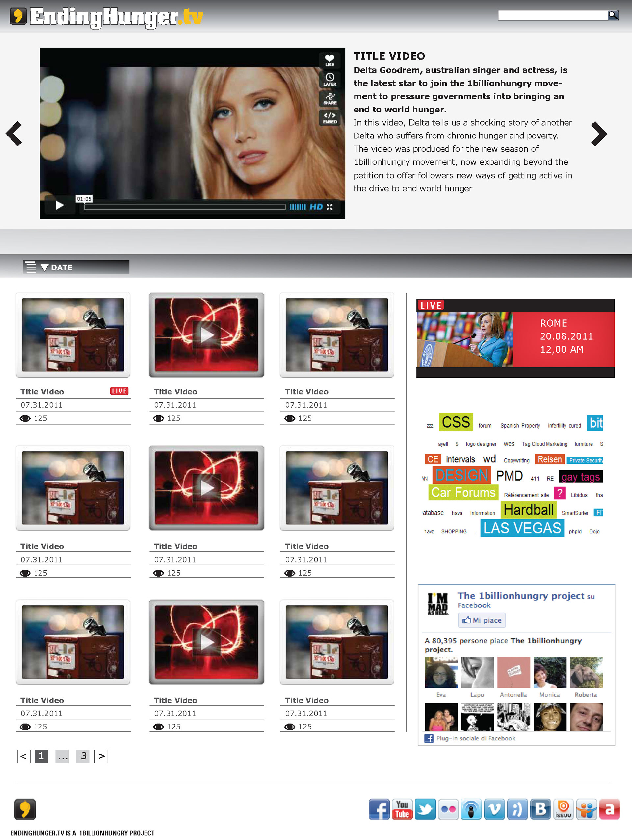Screen dimensions: 632x840
Task: Toggle fullscreen on the video player
Action: click(329, 207)
